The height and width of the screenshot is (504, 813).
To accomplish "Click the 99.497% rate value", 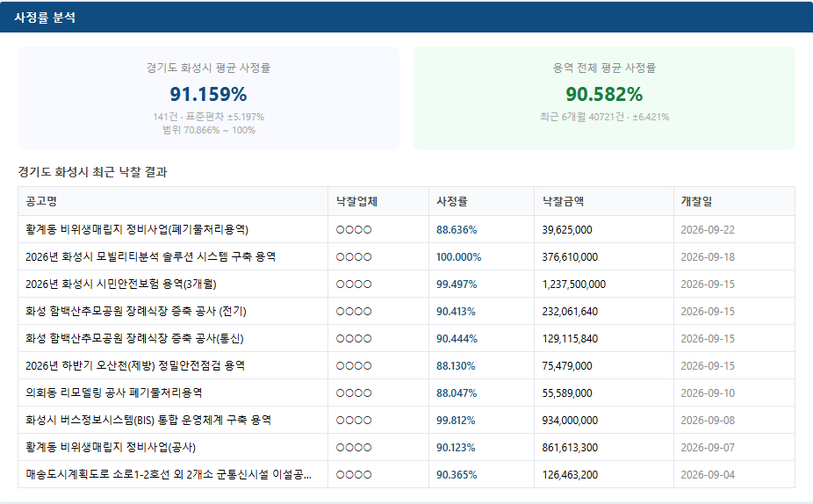I will click(x=457, y=284).
